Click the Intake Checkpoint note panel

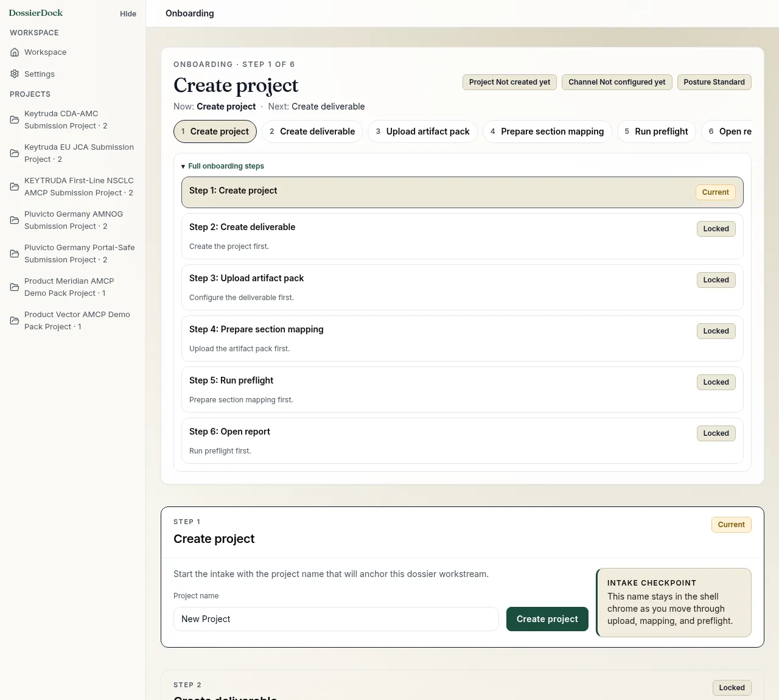[674, 603]
